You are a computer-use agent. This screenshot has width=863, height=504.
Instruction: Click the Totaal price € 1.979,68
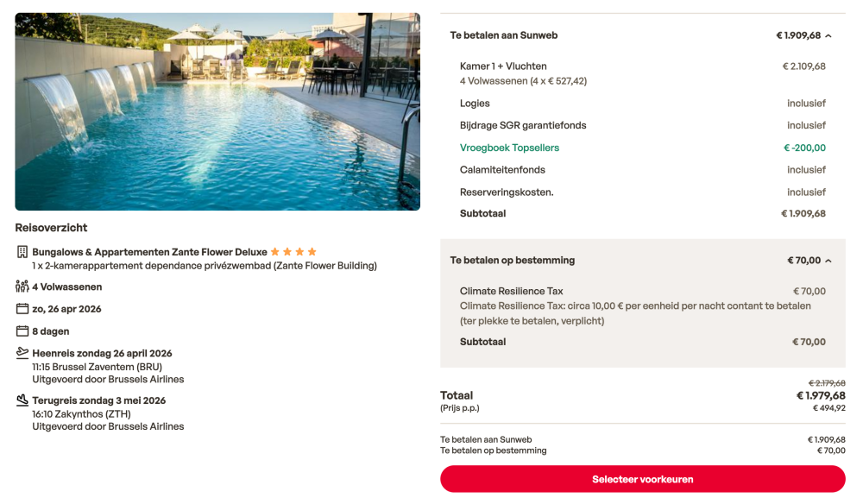tap(820, 396)
